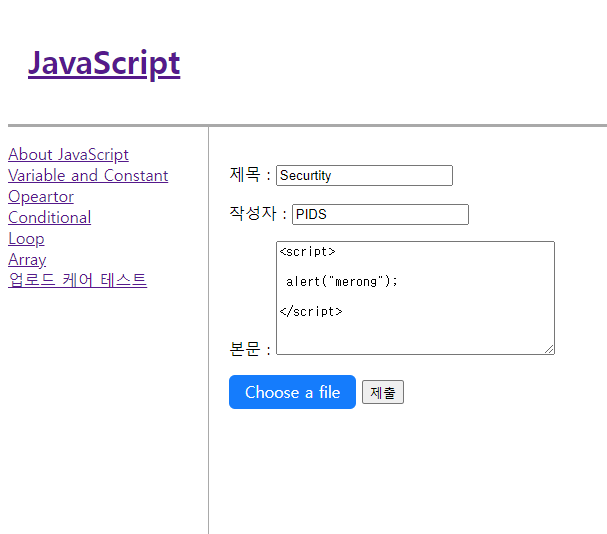The height and width of the screenshot is (534, 607).
Task: Open the JavaScript heading link
Action: [104, 64]
